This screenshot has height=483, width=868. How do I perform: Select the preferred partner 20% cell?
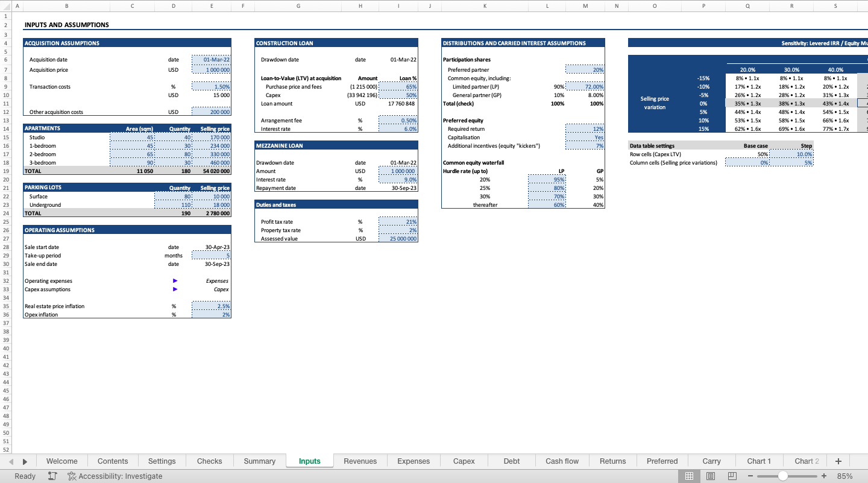585,70
